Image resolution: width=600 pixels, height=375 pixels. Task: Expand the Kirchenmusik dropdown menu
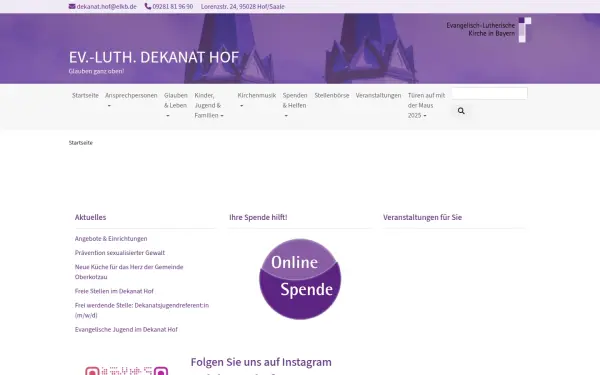(256, 100)
